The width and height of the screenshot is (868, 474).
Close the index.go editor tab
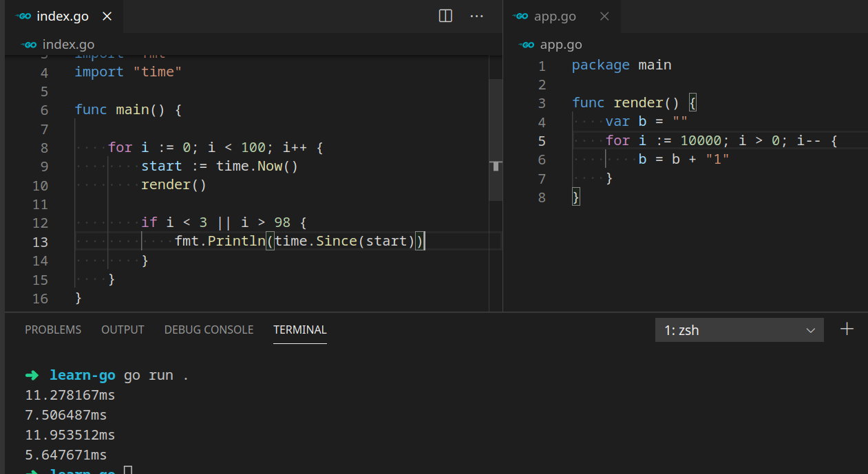107,16
